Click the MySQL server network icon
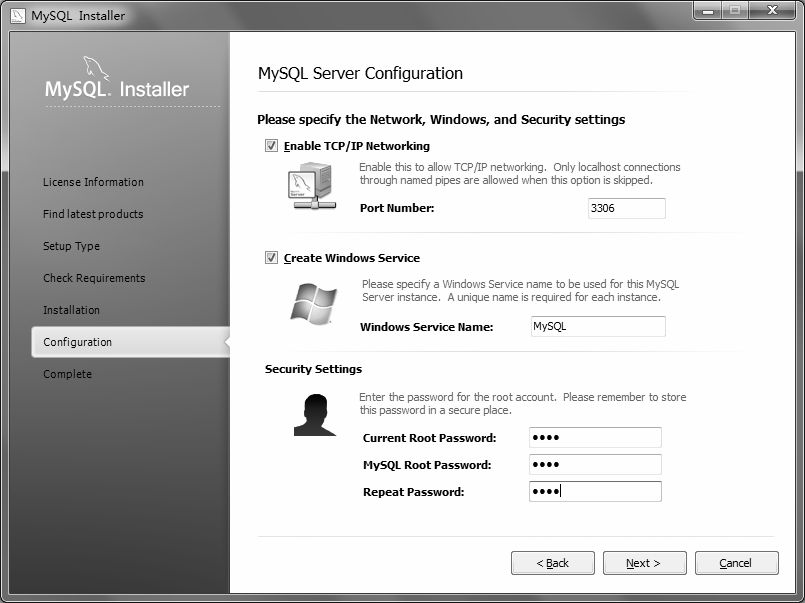Viewport: 805px width, 603px height. point(312,186)
